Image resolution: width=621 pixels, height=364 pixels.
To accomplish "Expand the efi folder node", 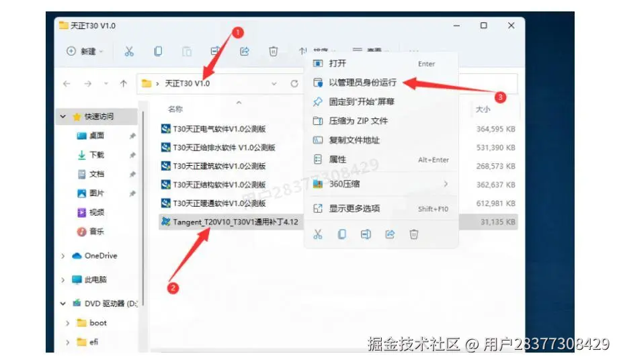I will [x=68, y=343].
